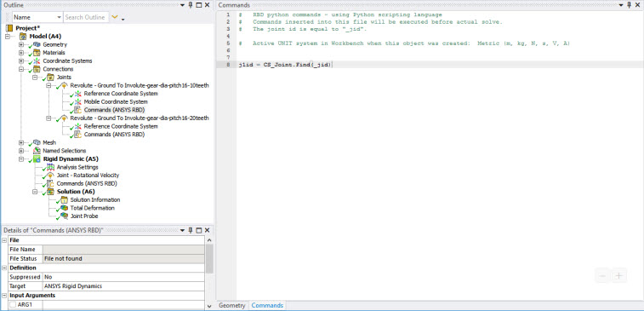Expand the Geometry tree node
644x311 pixels.
[x=21, y=44]
